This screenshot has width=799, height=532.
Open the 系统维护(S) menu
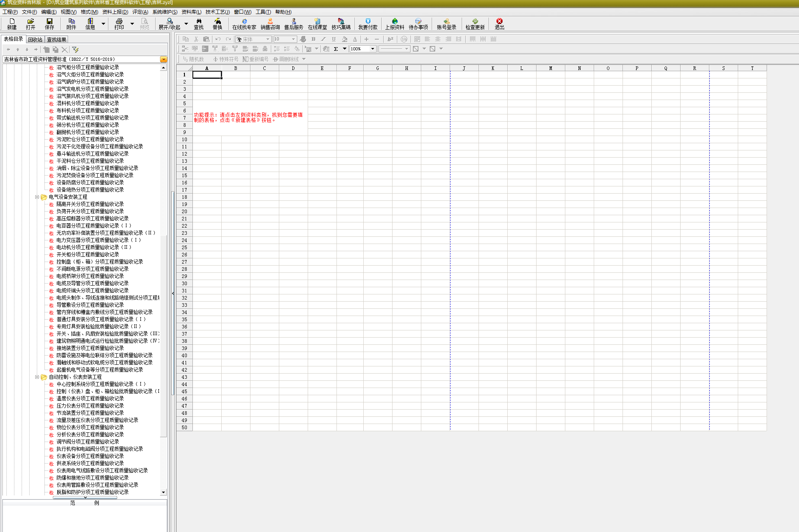[165, 12]
